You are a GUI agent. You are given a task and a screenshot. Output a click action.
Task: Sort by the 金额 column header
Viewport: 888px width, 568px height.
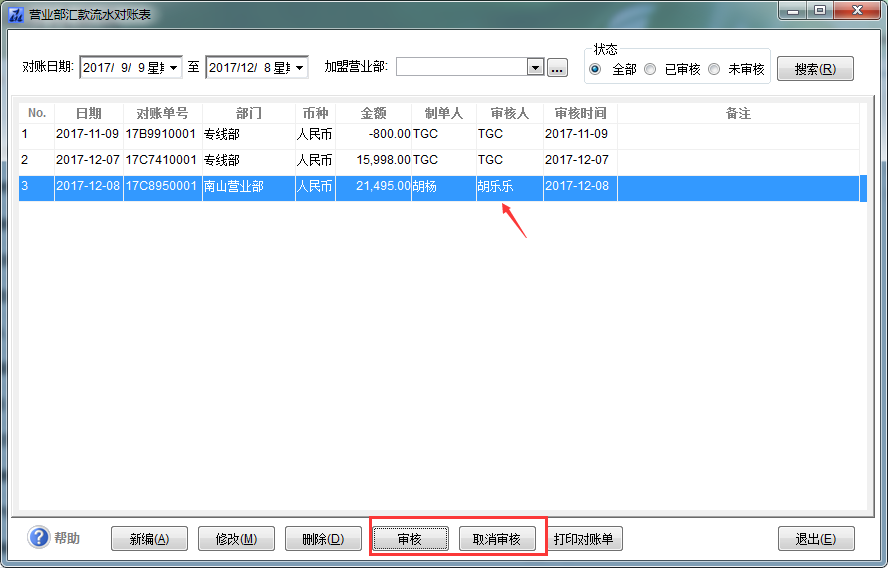click(373, 113)
